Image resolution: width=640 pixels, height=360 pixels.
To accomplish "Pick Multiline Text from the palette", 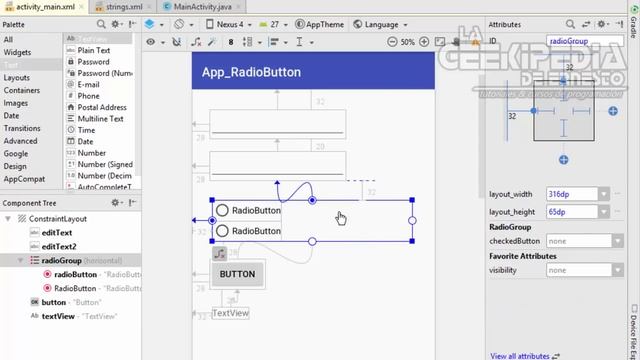I will [100, 119].
